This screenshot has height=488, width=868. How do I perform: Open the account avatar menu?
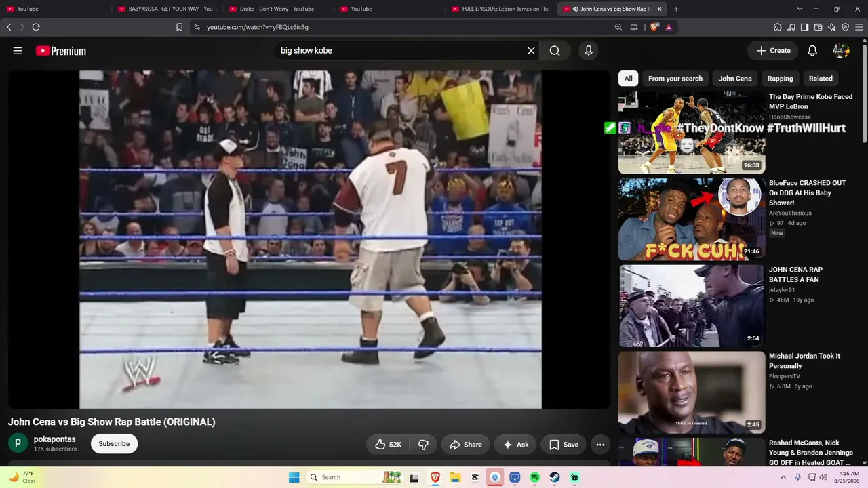pyautogui.click(x=842, y=51)
